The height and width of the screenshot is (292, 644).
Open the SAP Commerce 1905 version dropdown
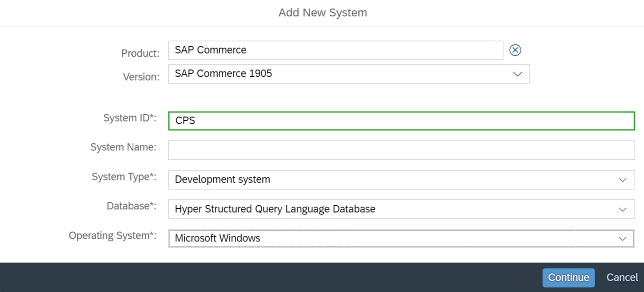coord(340,74)
